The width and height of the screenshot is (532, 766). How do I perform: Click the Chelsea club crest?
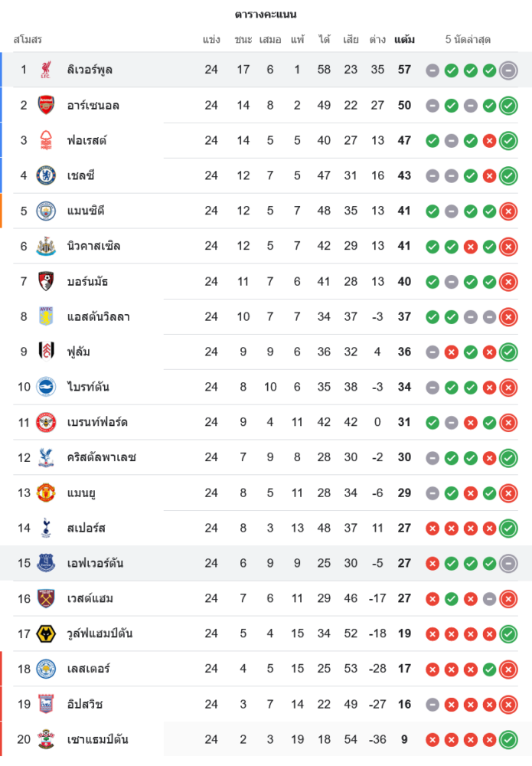click(47, 175)
